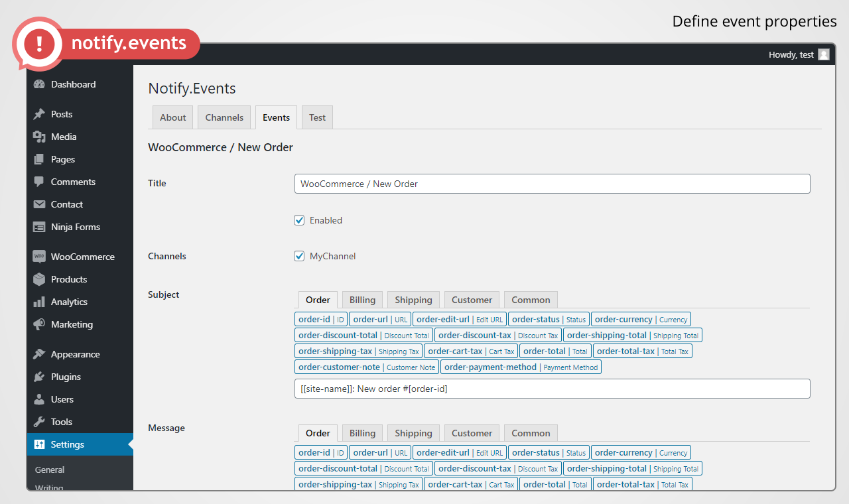Open the Dashboard menu icon
The image size is (849, 504).
[x=39, y=84]
